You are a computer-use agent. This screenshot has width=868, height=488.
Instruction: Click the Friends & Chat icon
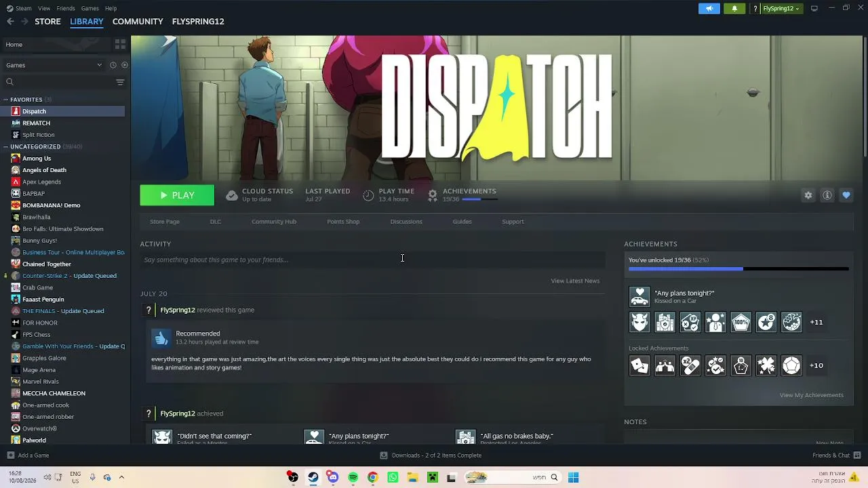857,455
